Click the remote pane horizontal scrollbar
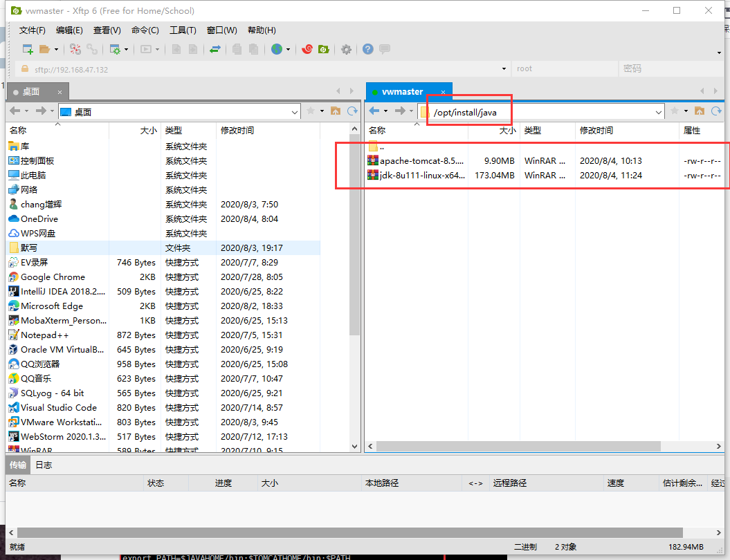Viewport: 730px width, 560px height. pyautogui.click(x=518, y=447)
